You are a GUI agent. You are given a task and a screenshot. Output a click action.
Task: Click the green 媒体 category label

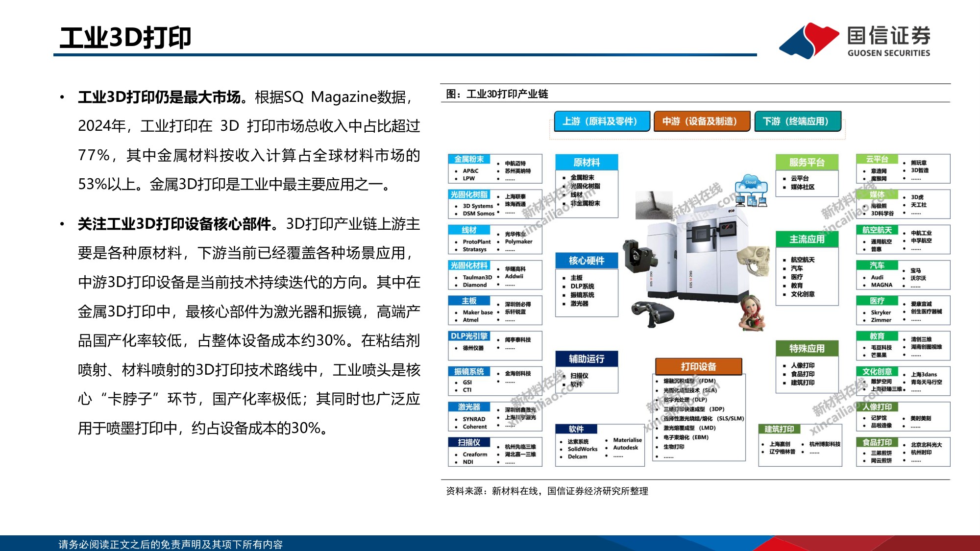(877, 194)
